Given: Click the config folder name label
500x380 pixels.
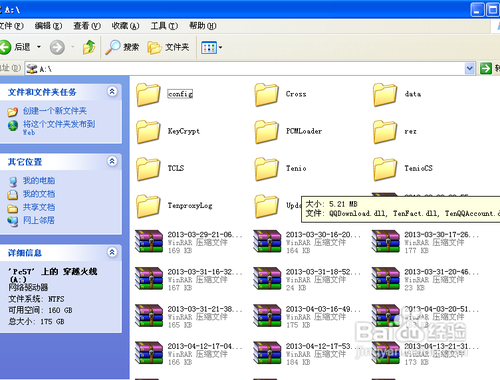Looking at the screenshot, I should [x=180, y=94].
